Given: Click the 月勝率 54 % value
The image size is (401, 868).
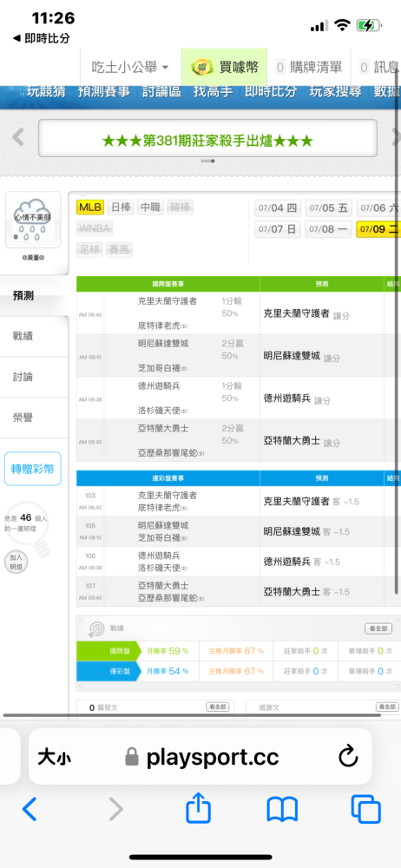Looking at the screenshot, I should point(168,671).
